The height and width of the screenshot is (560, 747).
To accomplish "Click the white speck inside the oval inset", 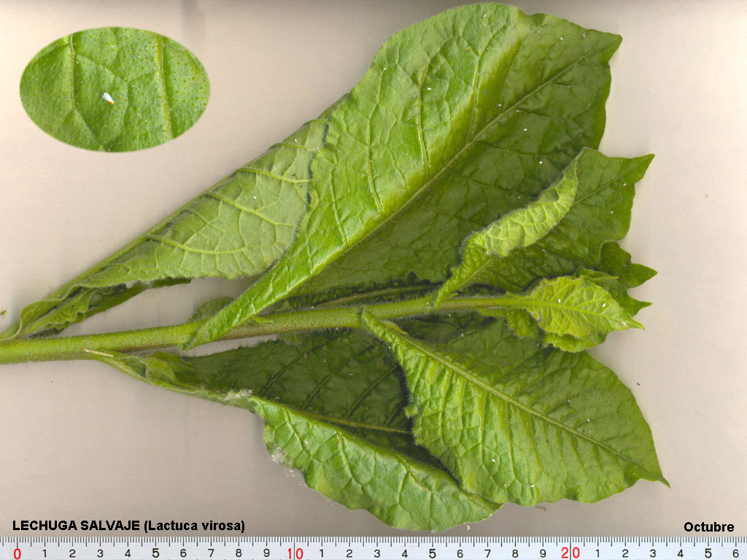I will tap(108, 98).
